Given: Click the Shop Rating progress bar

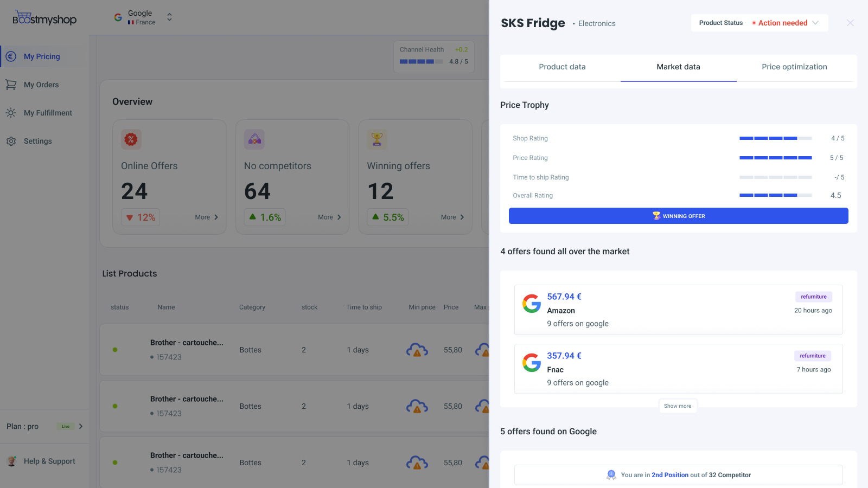Looking at the screenshot, I should click(776, 138).
